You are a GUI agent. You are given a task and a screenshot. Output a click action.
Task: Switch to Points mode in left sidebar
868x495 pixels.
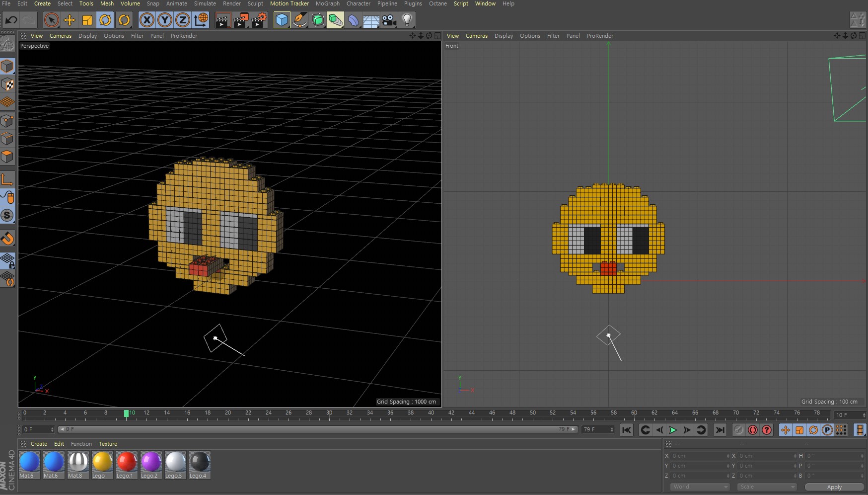pos(7,121)
